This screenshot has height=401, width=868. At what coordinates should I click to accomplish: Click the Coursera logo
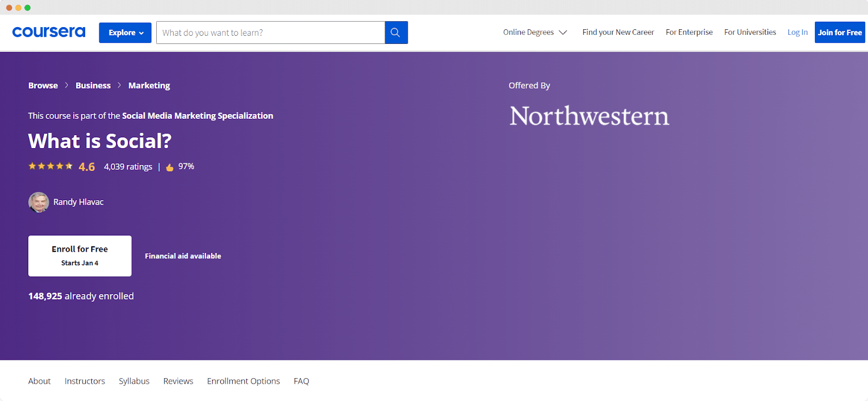pos(49,32)
